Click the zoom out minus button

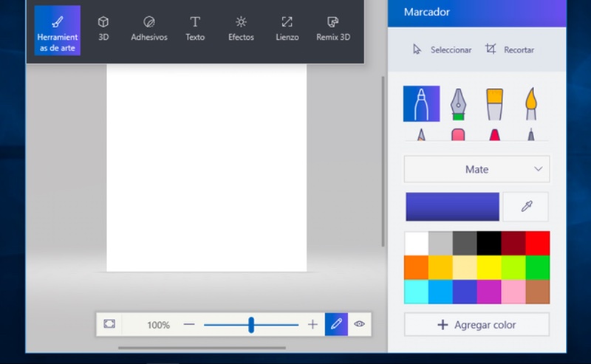189,324
